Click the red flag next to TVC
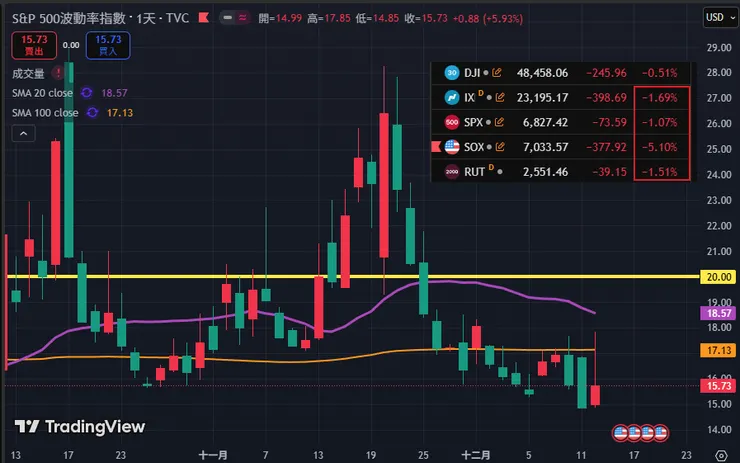Image resolution: width=740 pixels, height=463 pixels. coord(203,18)
